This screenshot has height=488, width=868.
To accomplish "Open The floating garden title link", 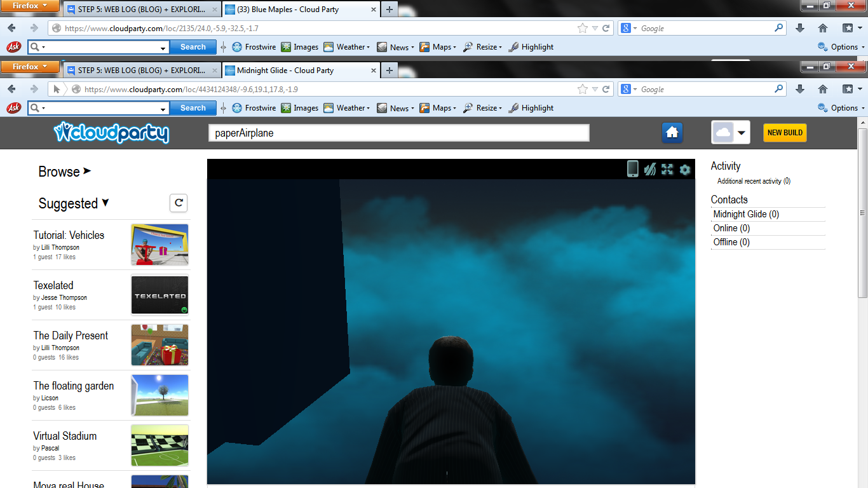I will pos(74,386).
